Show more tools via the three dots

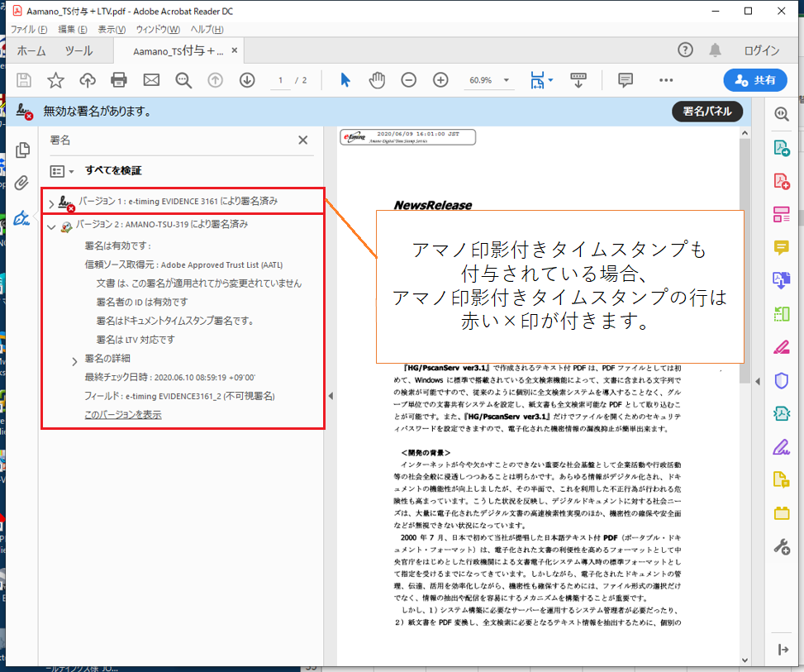pyautogui.click(x=666, y=80)
